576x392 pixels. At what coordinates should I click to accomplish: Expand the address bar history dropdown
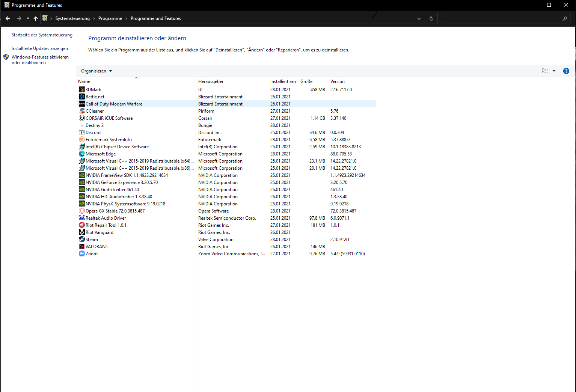tap(419, 18)
